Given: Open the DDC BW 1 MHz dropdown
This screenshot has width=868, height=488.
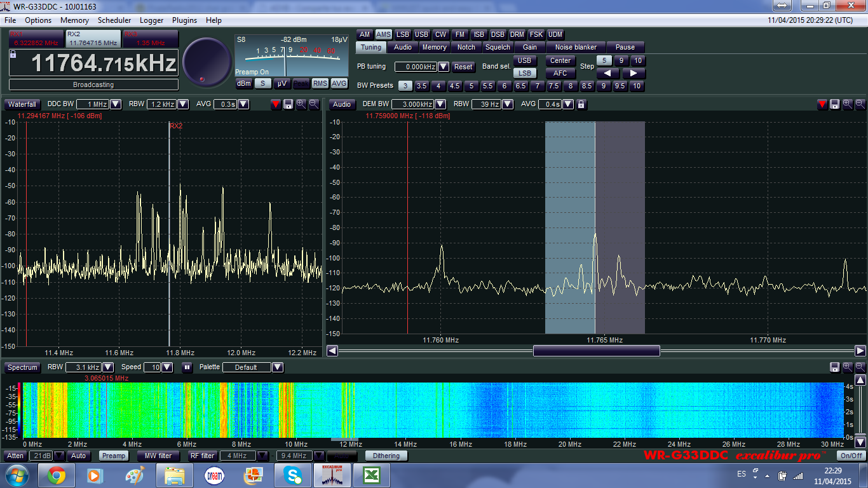Looking at the screenshot, I should click(116, 104).
